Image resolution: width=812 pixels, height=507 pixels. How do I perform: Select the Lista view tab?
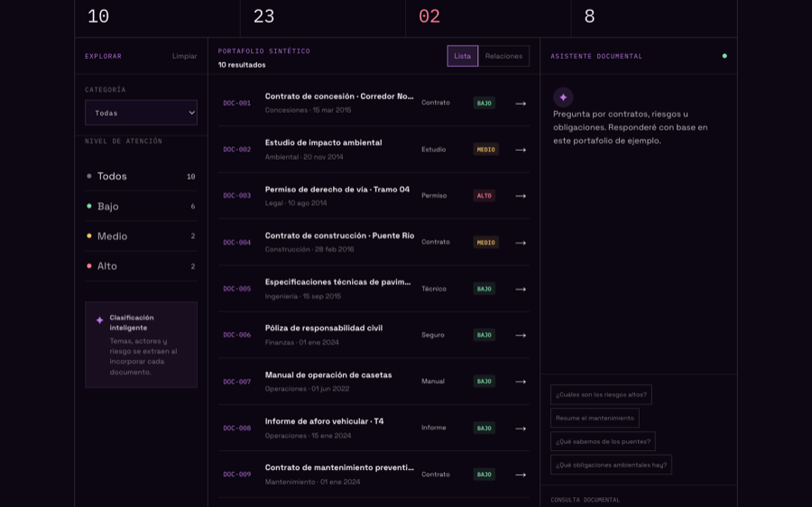coord(463,56)
